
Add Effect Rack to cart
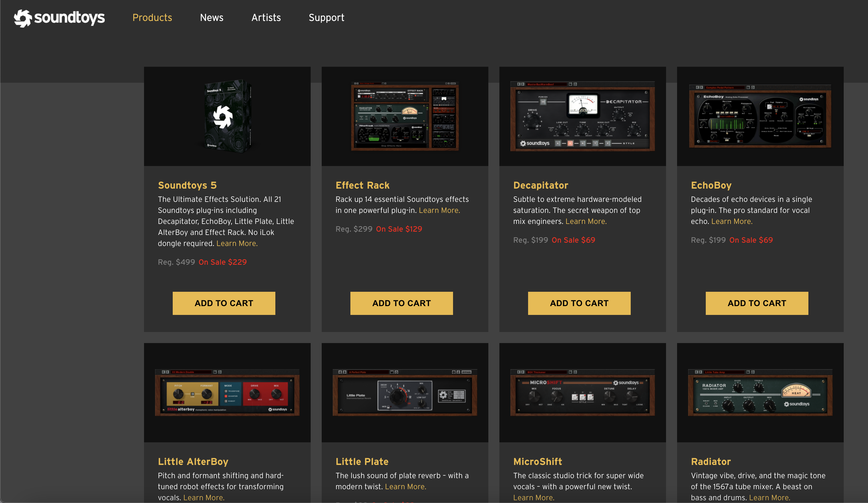[x=401, y=303]
